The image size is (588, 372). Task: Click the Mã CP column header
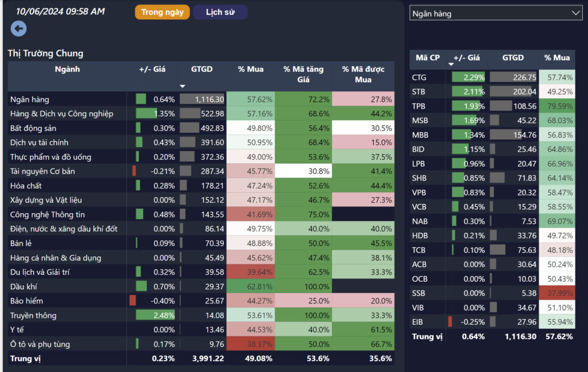(x=427, y=57)
